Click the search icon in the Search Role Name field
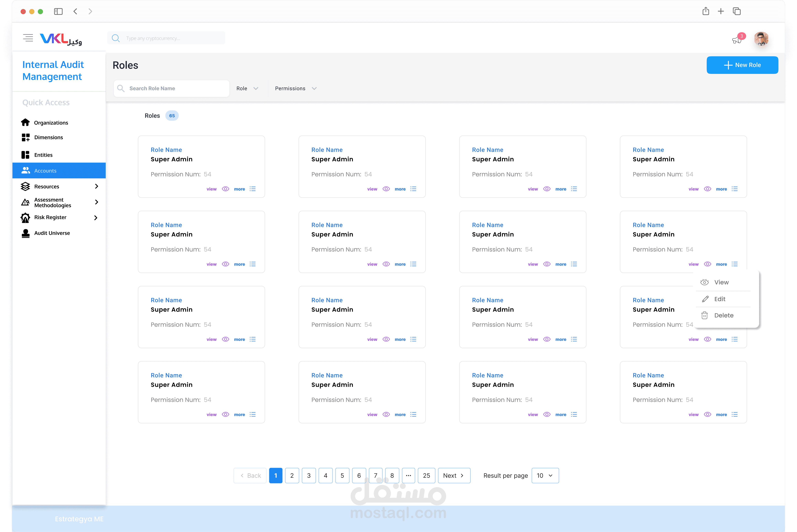Image resolution: width=797 pixels, height=532 pixels. tap(120, 88)
